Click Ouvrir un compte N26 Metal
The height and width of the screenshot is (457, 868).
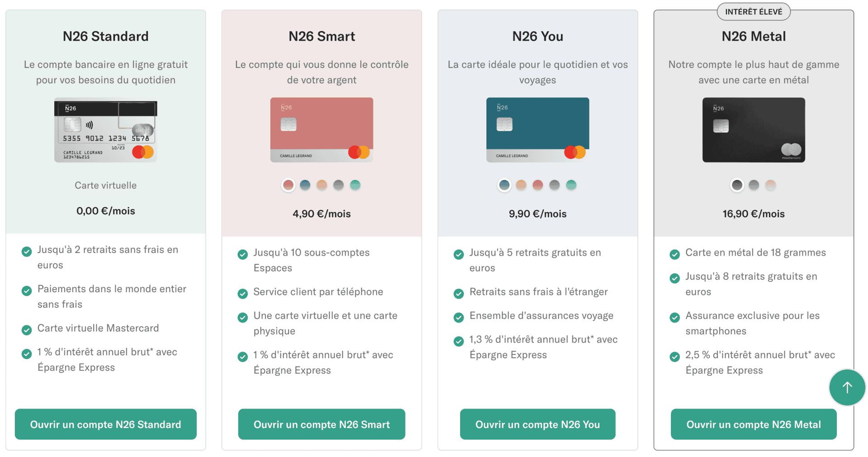[753, 424]
